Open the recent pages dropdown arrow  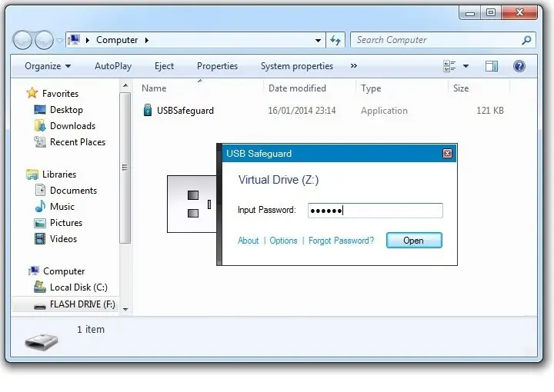pos(59,41)
